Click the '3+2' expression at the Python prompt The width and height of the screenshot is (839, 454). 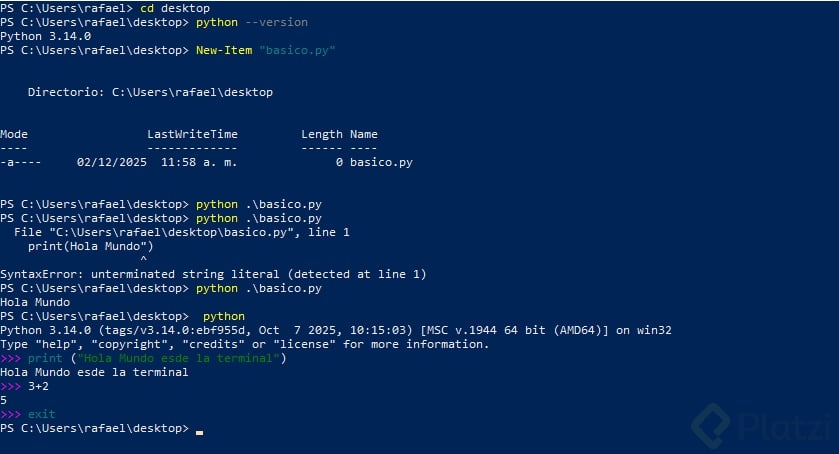coord(39,386)
